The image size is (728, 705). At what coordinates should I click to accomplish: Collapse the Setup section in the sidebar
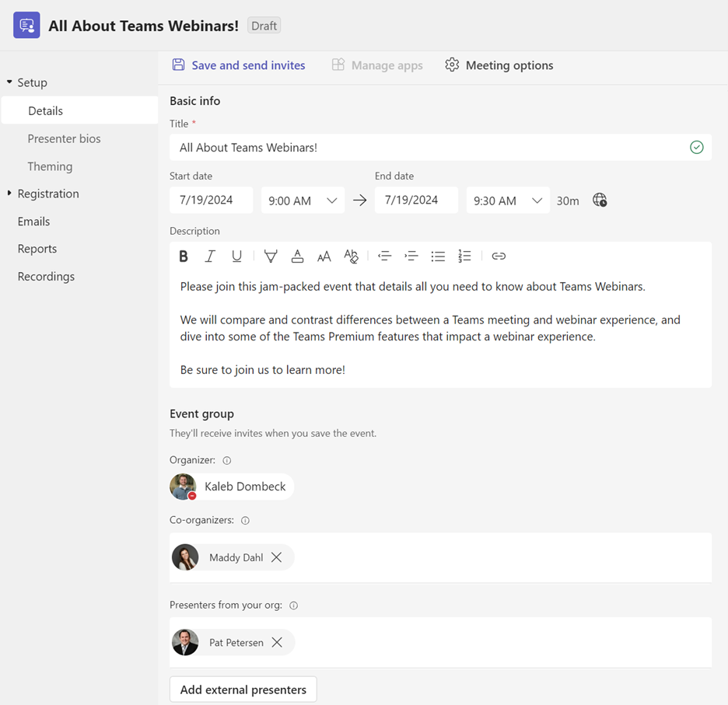pyautogui.click(x=9, y=82)
